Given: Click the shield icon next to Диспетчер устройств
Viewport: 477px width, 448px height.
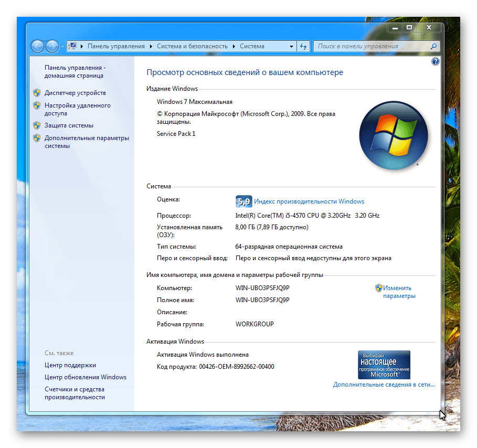Looking at the screenshot, I should click(x=37, y=93).
